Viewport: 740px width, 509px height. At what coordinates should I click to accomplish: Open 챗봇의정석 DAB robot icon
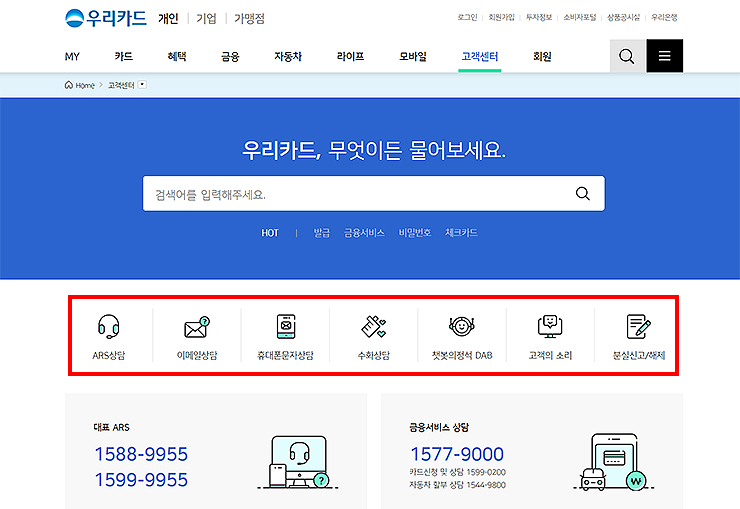[x=462, y=326]
